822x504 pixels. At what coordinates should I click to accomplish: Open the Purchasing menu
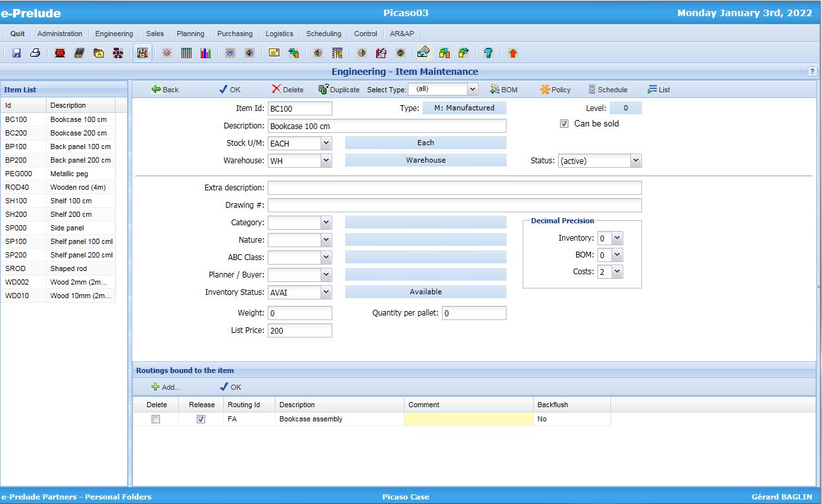(235, 34)
